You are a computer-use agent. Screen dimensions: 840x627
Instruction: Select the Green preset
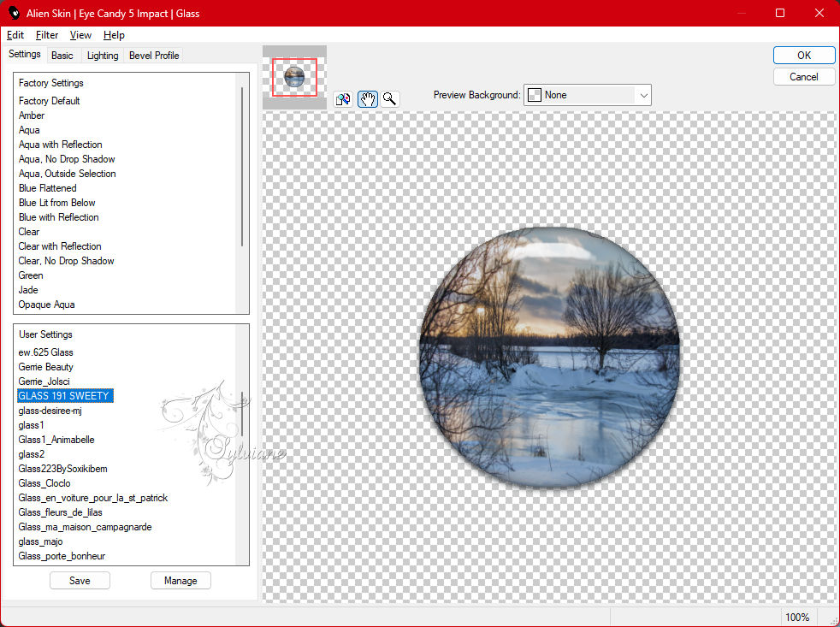pos(31,275)
